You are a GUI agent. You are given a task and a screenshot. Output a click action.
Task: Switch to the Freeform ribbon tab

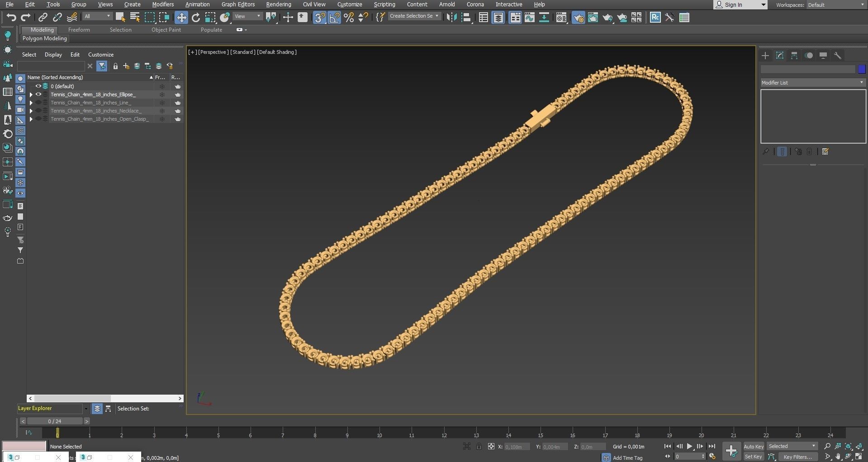point(79,29)
